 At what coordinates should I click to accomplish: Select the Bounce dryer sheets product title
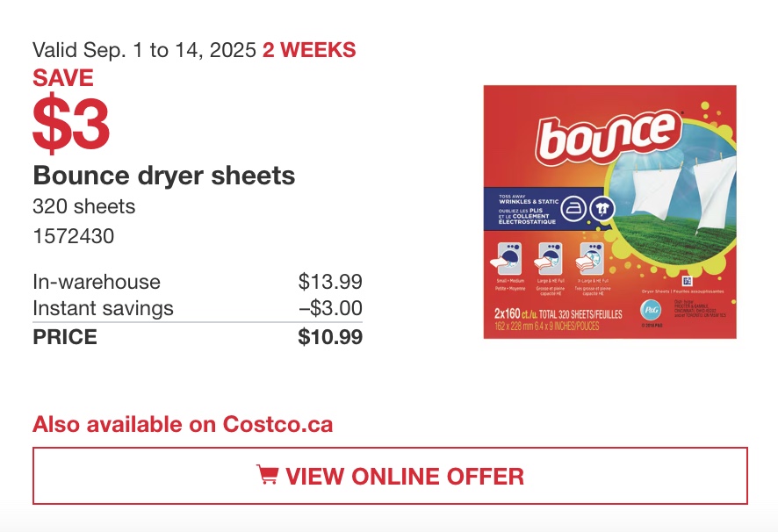pyautogui.click(x=163, y=176)
